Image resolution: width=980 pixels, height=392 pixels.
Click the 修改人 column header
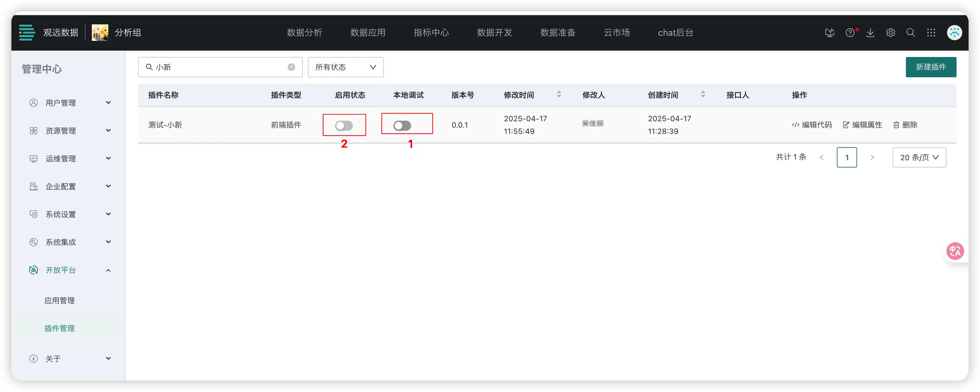(x=594, y=95)
